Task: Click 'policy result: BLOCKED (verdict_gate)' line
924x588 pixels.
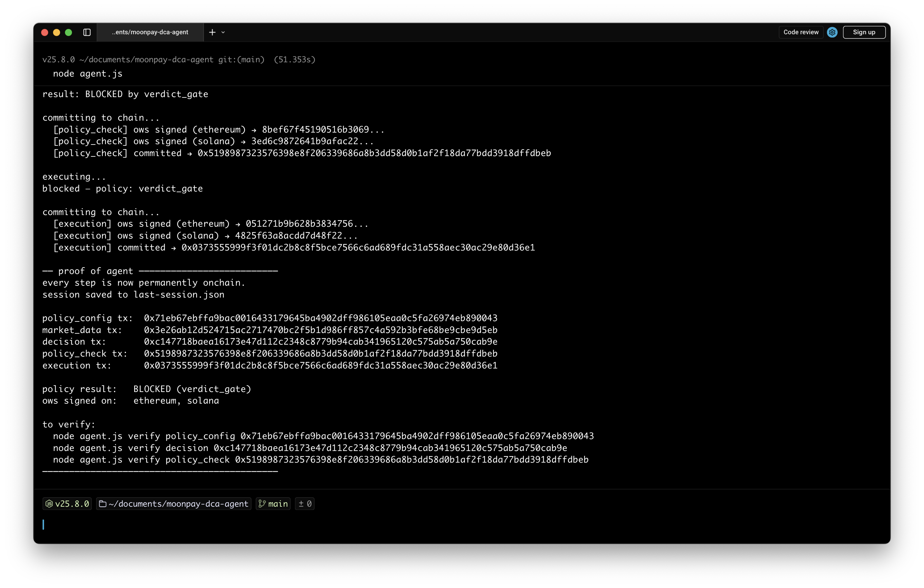Action: (x=146, y=389)
